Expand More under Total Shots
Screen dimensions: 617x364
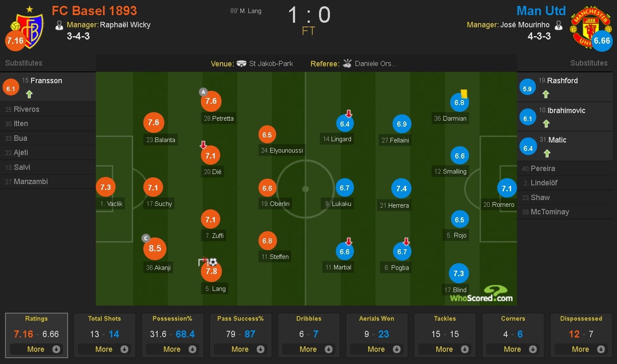point(104,349)
